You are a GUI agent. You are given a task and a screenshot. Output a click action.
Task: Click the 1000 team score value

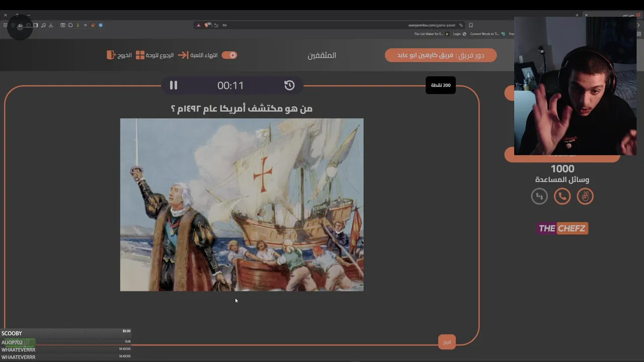(x=562, y=169)
